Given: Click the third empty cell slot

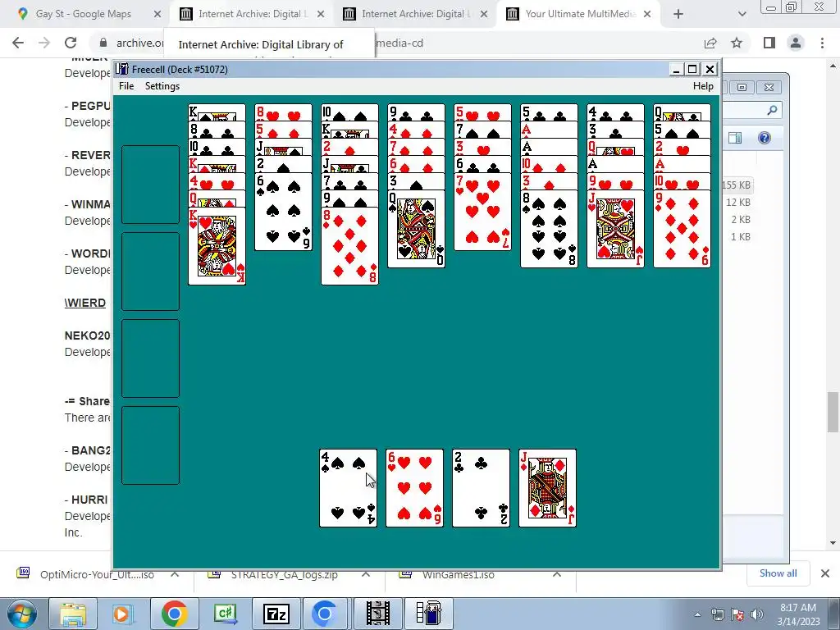Looking at the screenshot, I should (151, 358).
